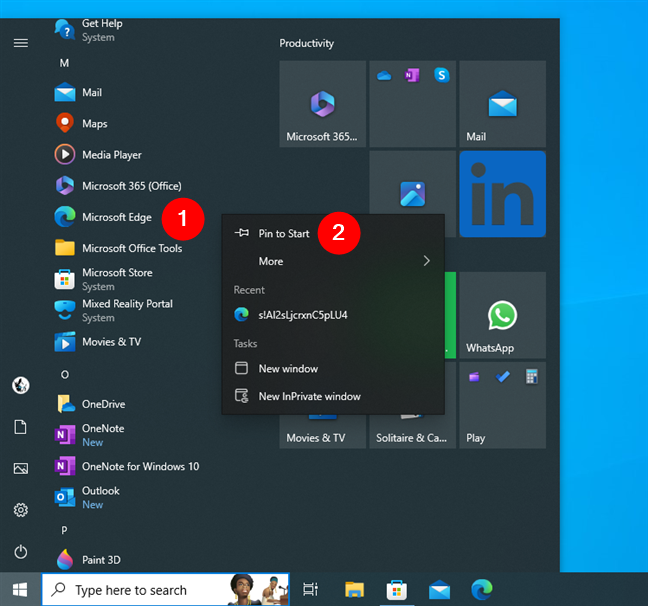This screenshot has width=648, height=606.
Task: Open Settings gear in Start sidebar
Action: [20, 510]
